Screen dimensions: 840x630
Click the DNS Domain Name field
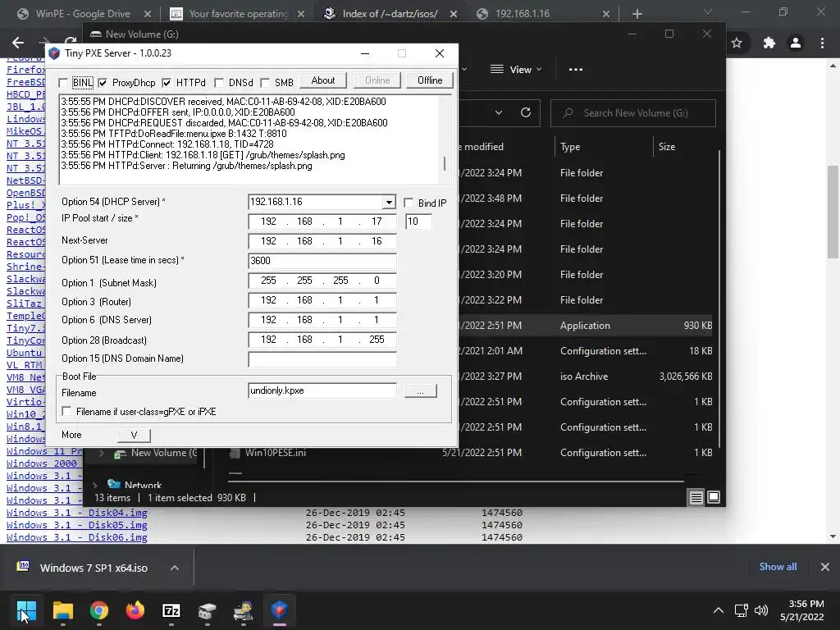[x=322, y=358]
